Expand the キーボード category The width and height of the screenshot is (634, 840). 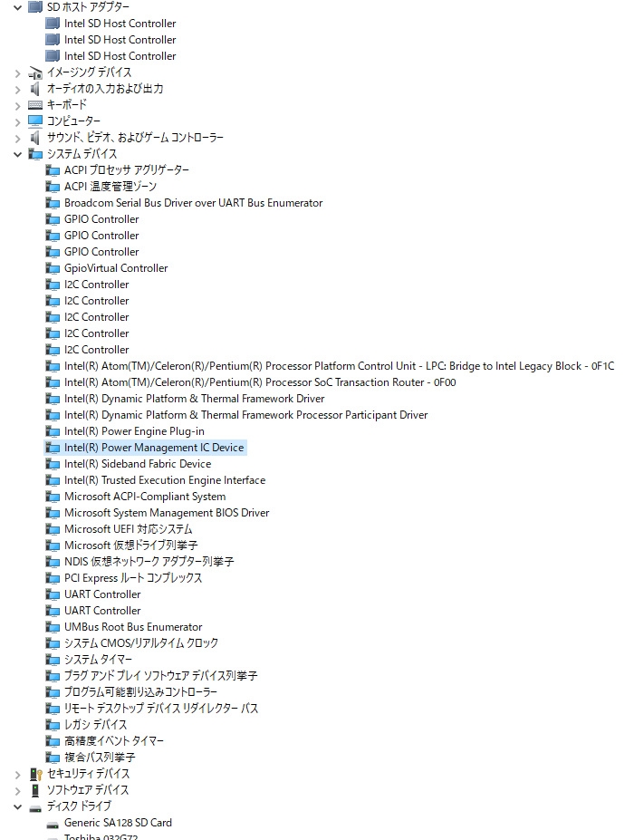pyautogui.click(x=18, y=105)
